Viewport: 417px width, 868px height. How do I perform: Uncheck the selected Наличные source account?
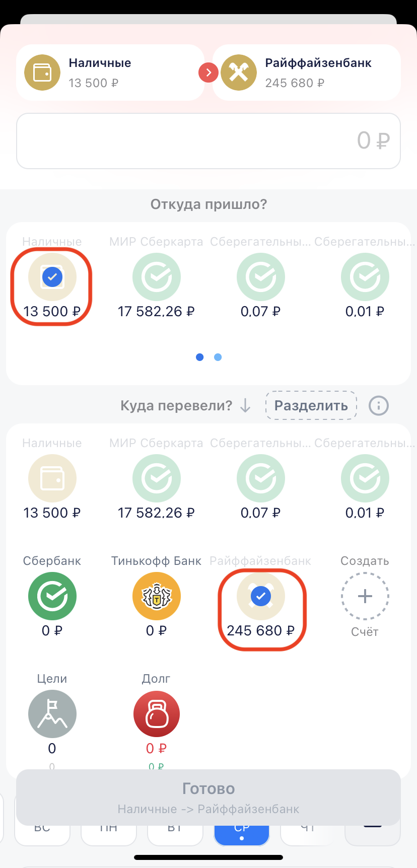(52, 277)
